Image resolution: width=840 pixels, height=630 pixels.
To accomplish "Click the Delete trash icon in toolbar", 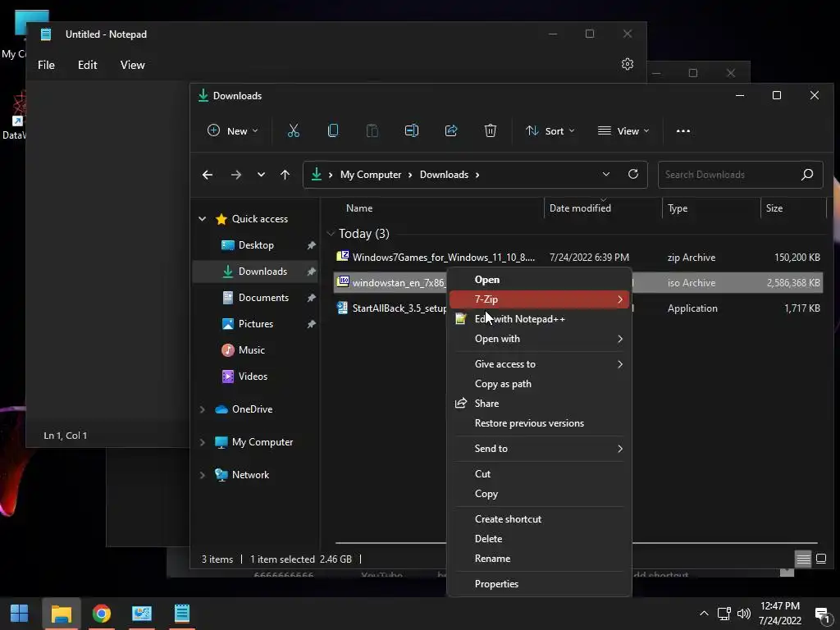I will point(491,130).
